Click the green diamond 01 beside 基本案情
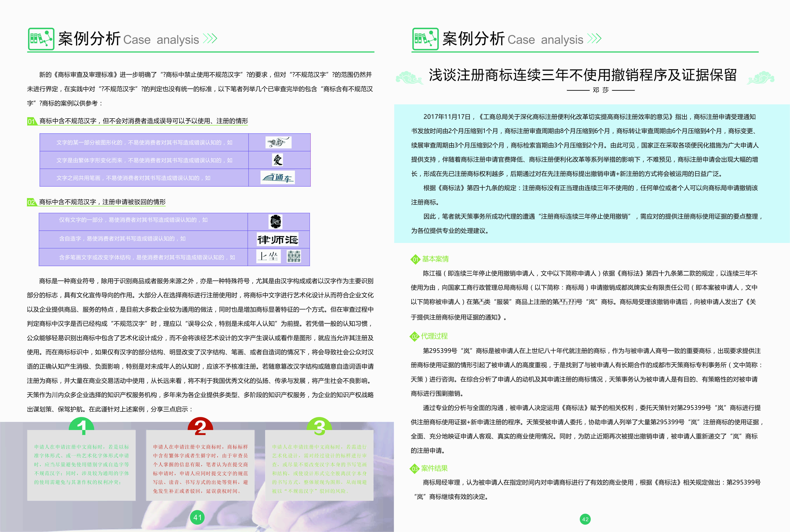 pos(415,259)
